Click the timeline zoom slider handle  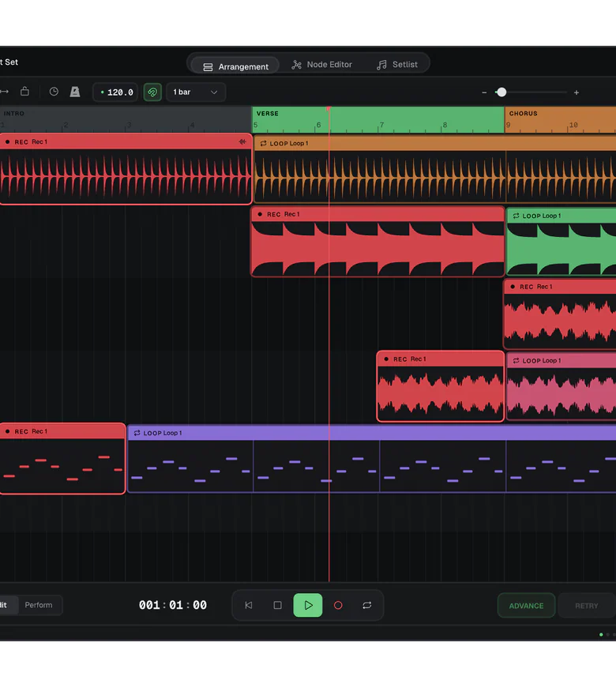(501, 92)
